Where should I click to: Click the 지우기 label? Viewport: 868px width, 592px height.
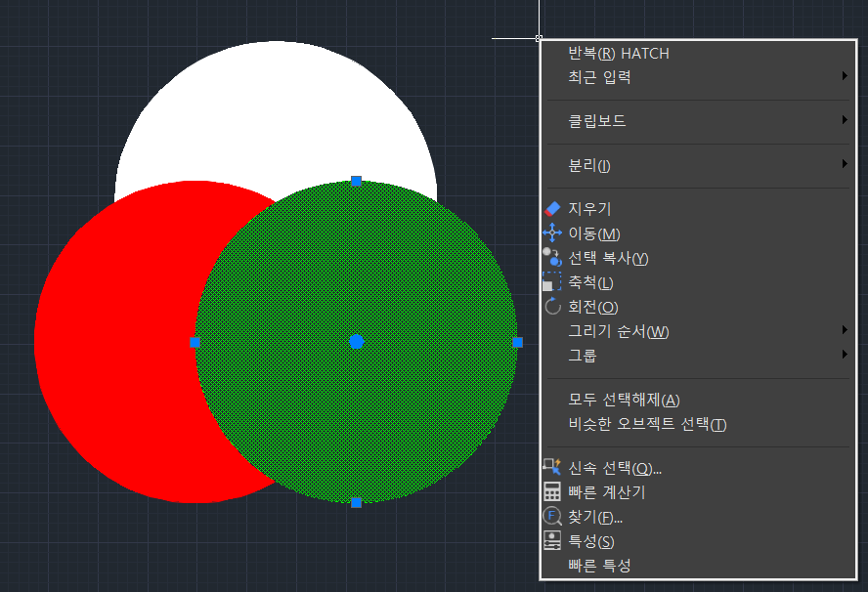[589, 209]
